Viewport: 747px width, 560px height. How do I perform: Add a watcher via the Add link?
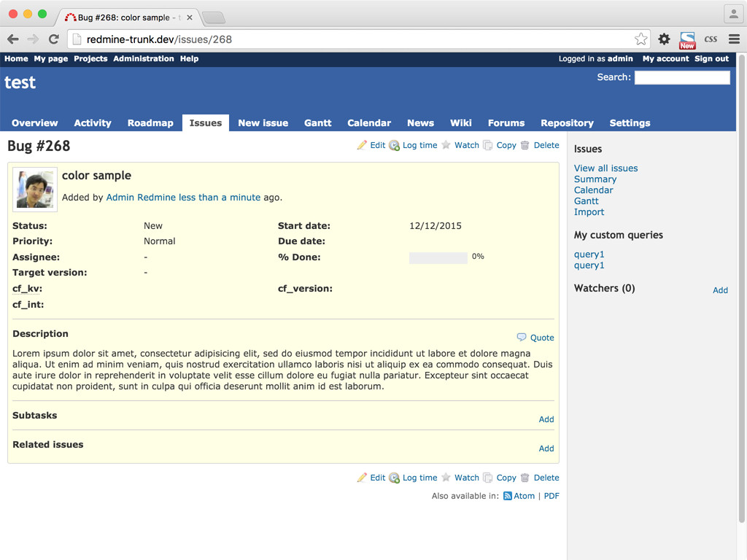coord(720,290)
